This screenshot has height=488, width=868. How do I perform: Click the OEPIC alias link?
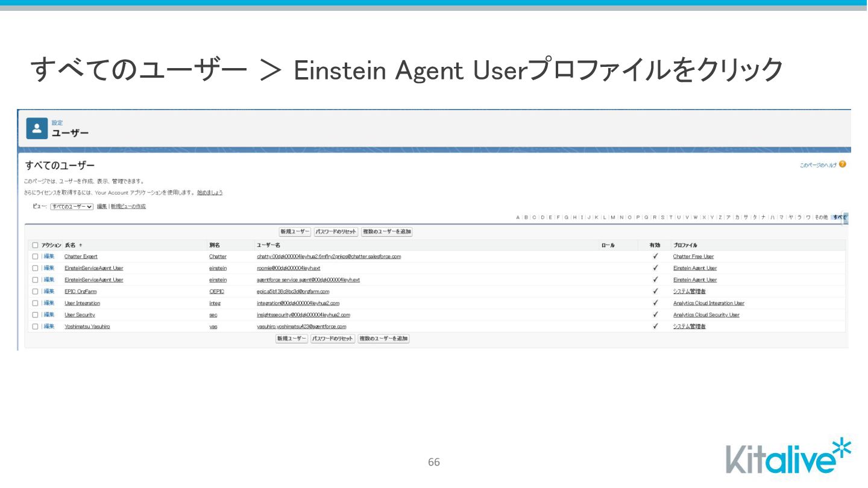pyautogui.click(x=216, y=292)
